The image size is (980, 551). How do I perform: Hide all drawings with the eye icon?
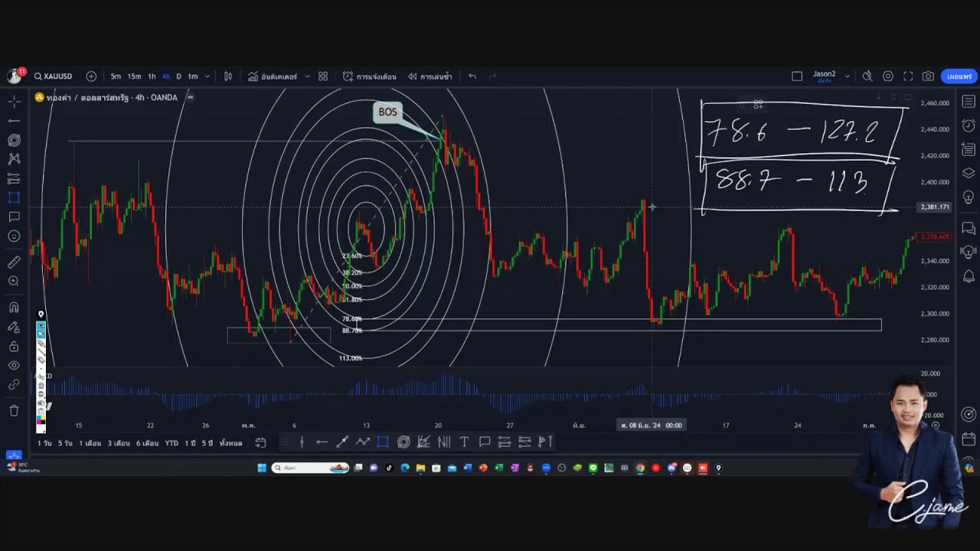14,366
